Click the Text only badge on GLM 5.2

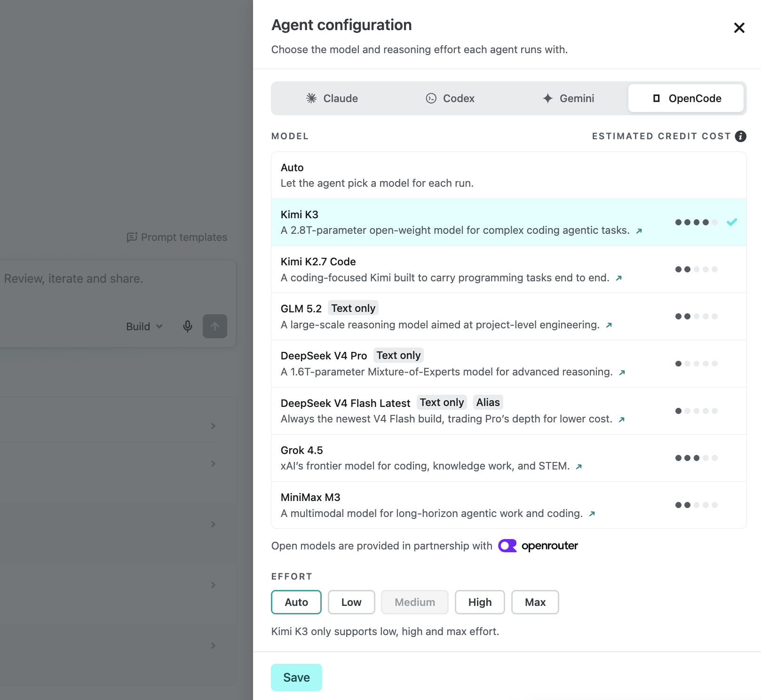pyautogui.click(x=353, y=308)
